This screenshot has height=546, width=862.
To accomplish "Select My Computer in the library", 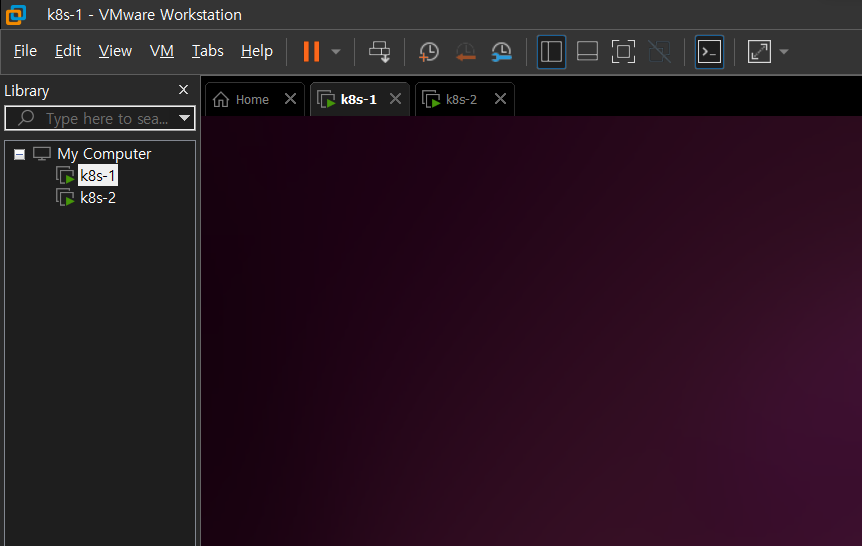I will click(x=104, y=153).
